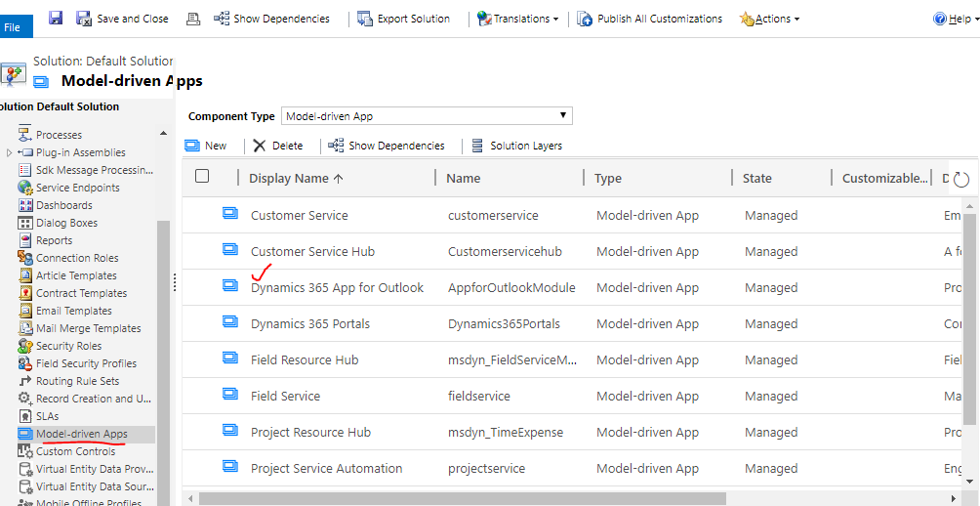Image resolution: width=980 pixels, height=506 pixels.
Task: Open Virtual Entity Data Providers item
Action: pyautogui.click(x=95, y=469)
